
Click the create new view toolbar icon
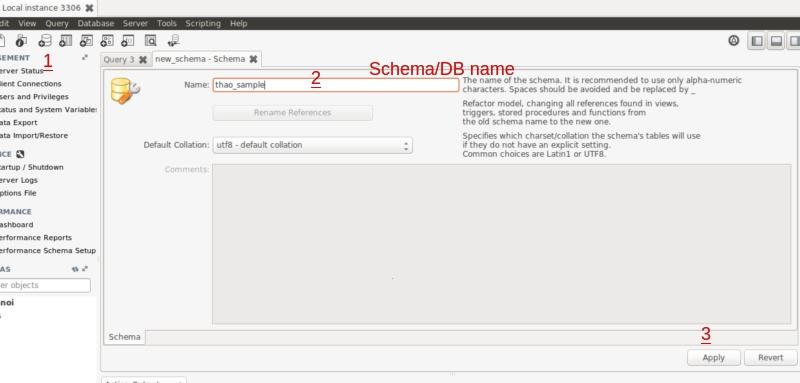pos(86,40)
